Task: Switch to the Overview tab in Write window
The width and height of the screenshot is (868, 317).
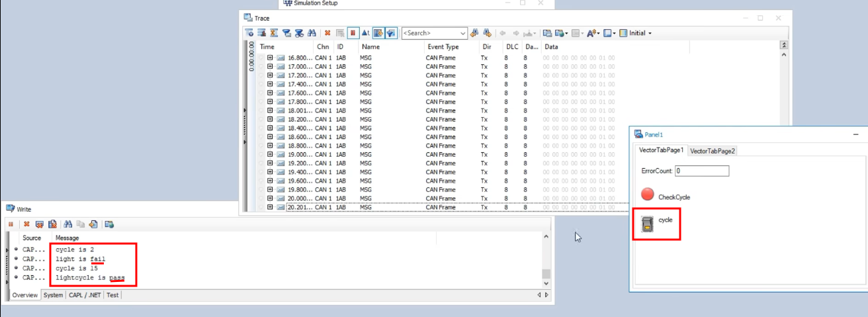Action: pyautogui.click(x=24, y=295)
